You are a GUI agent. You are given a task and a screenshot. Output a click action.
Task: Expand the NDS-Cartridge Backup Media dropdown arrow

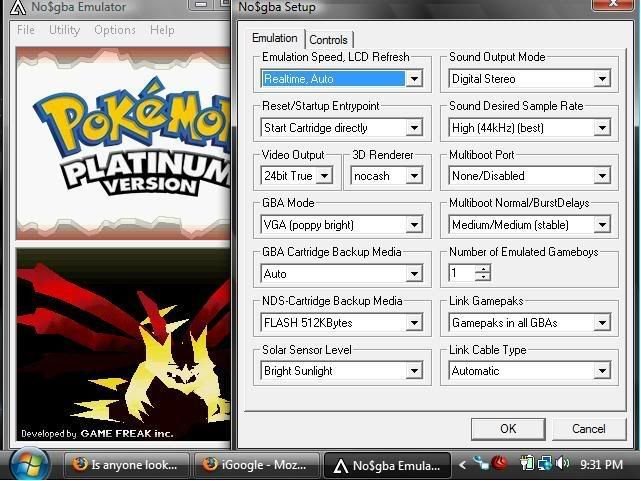(414, 322)
